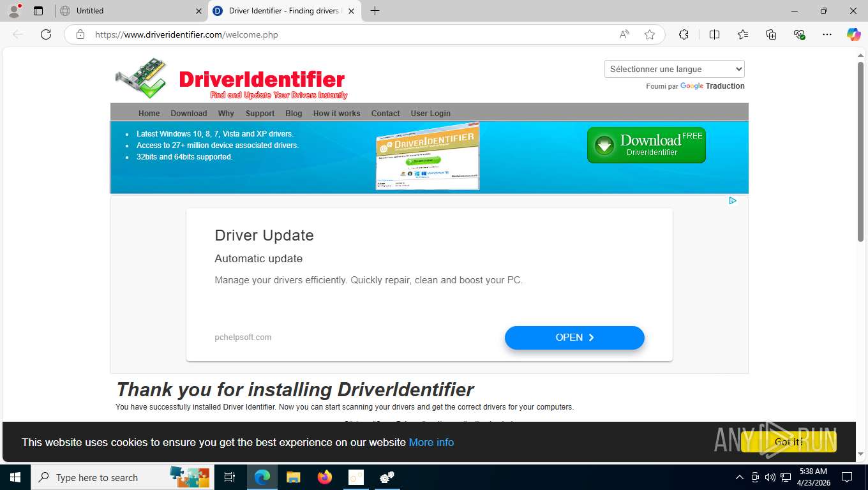Open the notification center icon
This screenshot has width=868, height=490.
[847, 477]
